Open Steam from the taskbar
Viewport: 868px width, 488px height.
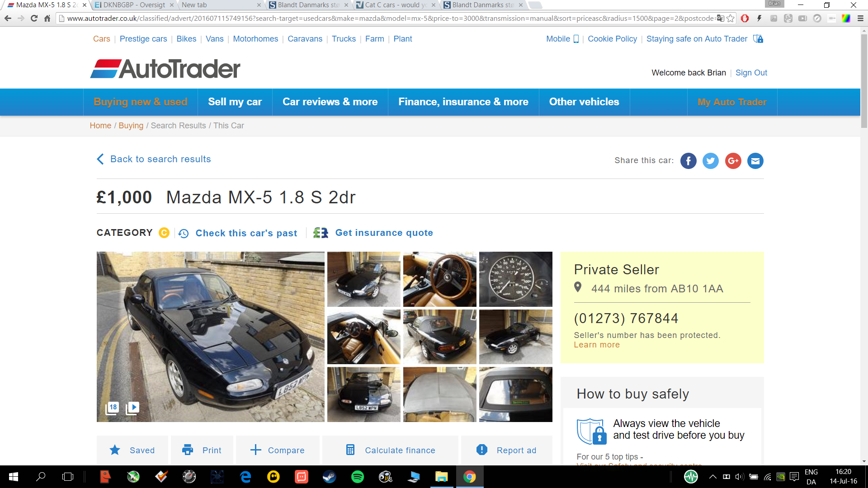click(329, 477)
